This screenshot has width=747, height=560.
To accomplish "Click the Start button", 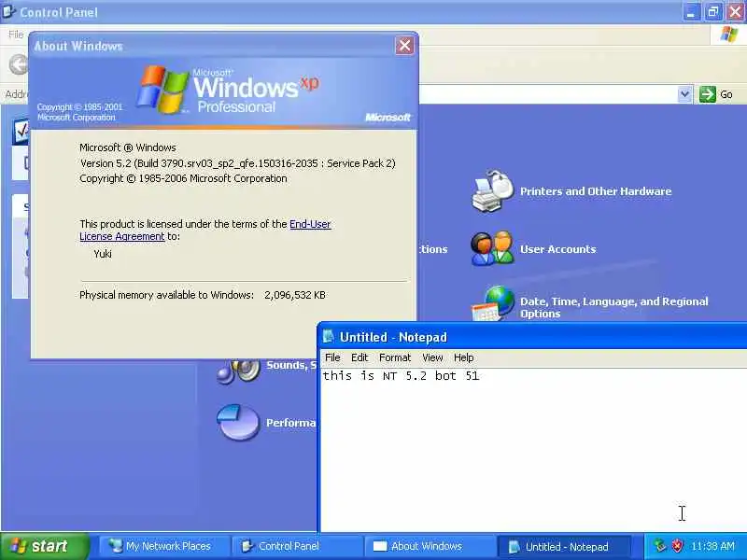I will point(45,546).
